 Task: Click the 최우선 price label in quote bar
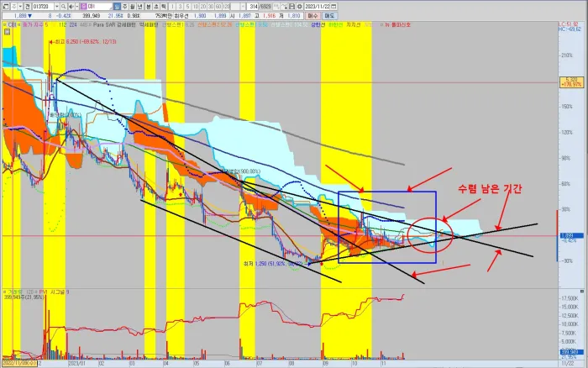pos(181,16)
